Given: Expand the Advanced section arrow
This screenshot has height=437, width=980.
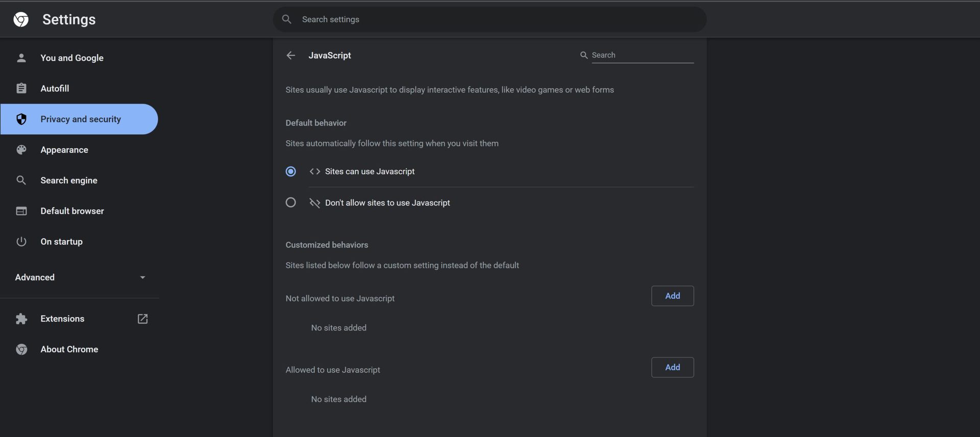Looking at the screenshot, I should pos(142,277).
